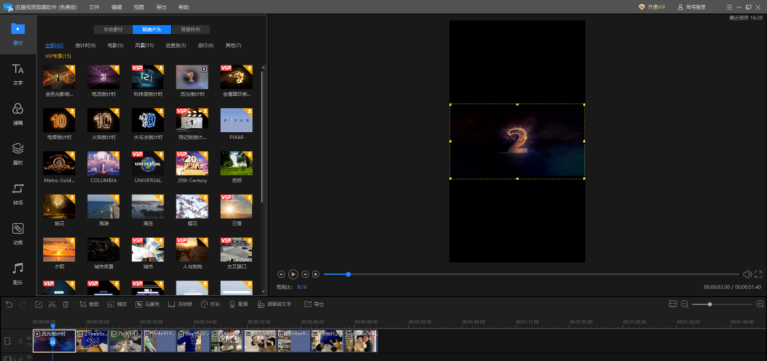Click the redo arrow in timeline toolbar
The height and width of the screenshot is (361, 767).
pyautogui.click(x=23, y=304)
